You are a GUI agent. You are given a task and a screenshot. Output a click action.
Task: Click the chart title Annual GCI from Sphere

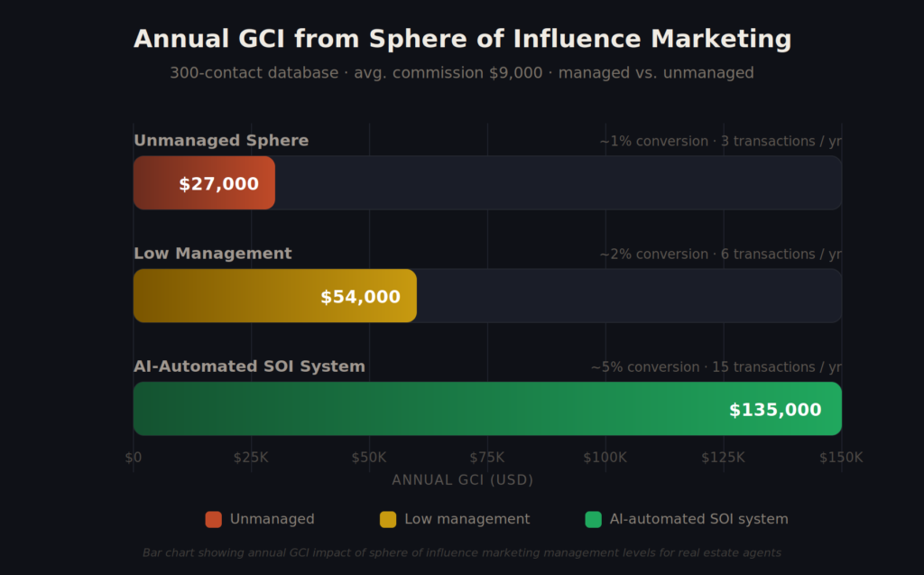point(463,39)
